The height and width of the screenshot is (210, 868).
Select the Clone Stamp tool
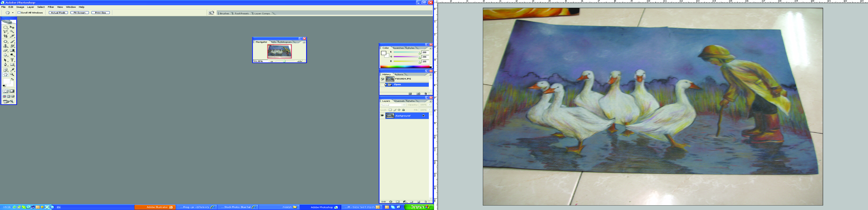click(5, 46)
